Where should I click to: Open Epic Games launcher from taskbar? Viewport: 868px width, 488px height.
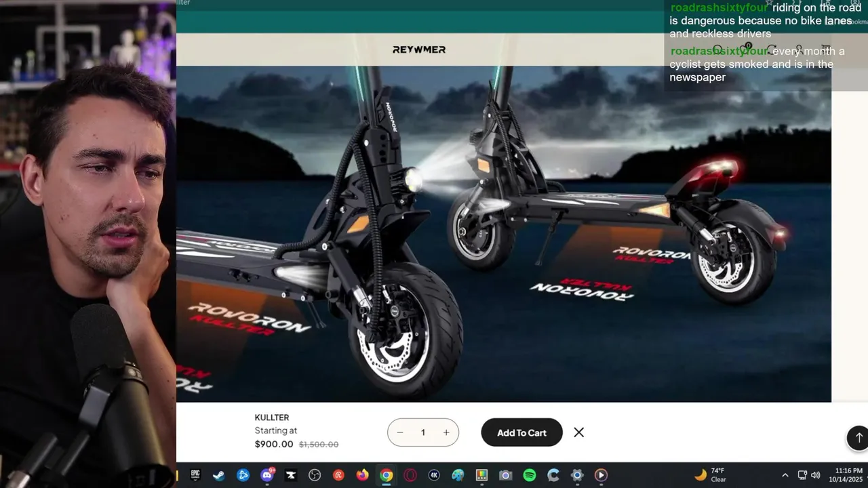[x=195, y=475]
